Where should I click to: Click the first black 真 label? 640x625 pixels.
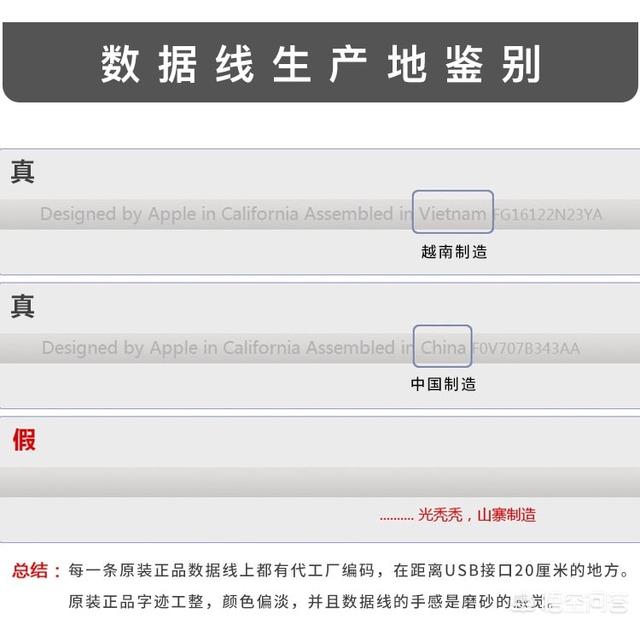23,172
